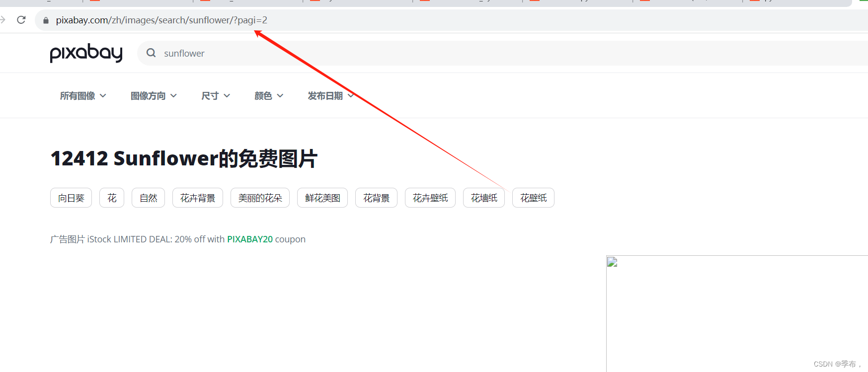Image resolution: width=868 pixels, height=372 pixels.
Task: Click the 花卉壁纸 tag
Action: point(430,198)
